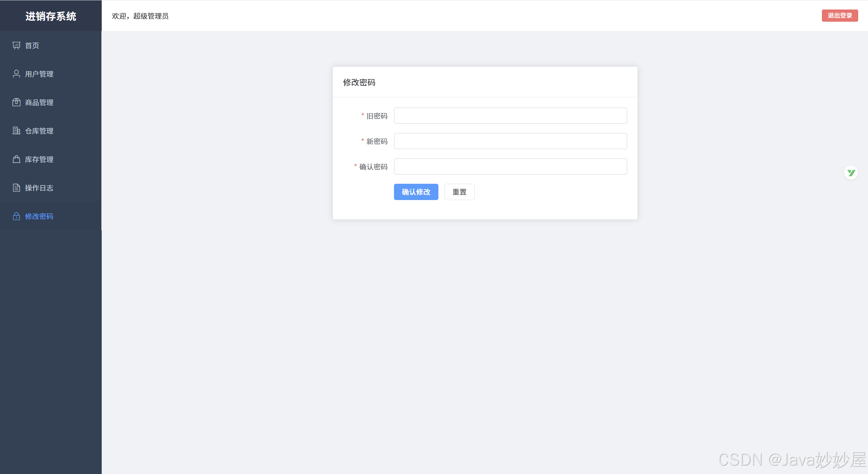The width and height of the screenshot is (868, 474).
Task: Click the 修改密码 card heading
Action: pyautogui.click(x=359, y=82)
